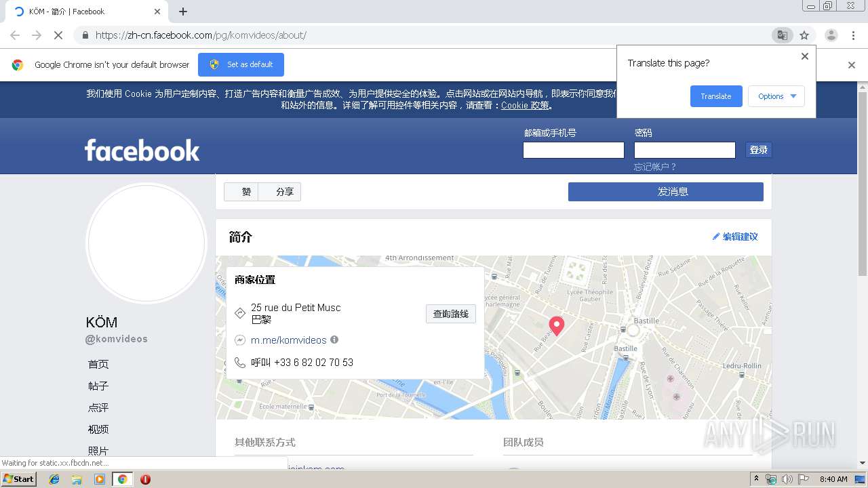Click info icon beside m.me/komvideos
Screen dimensions: 868x488
(334, 340)
